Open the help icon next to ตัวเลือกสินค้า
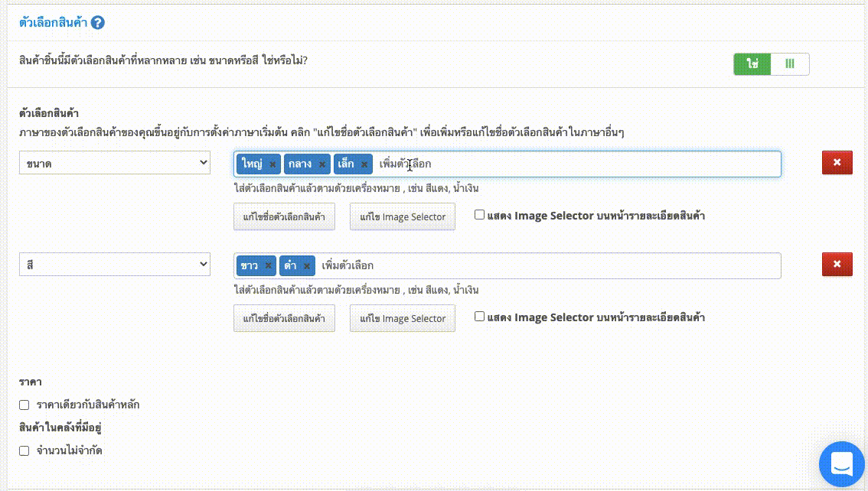Viewport: 868px width, 491px height. 97,23
